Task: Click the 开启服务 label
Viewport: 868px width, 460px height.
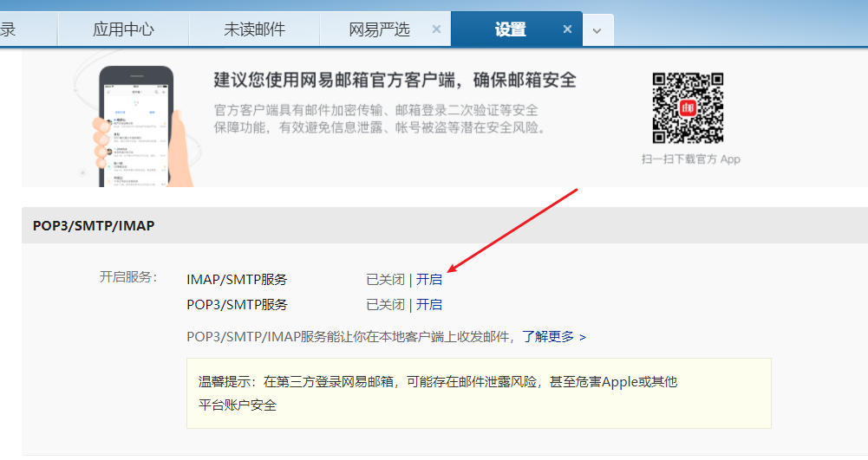Action: pos(127,277)
